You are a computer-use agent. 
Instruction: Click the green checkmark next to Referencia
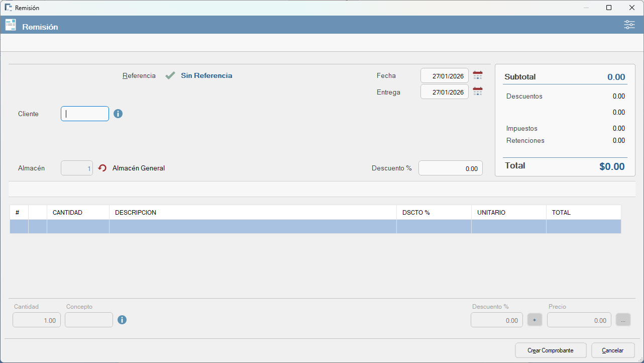tap(170, 75)
